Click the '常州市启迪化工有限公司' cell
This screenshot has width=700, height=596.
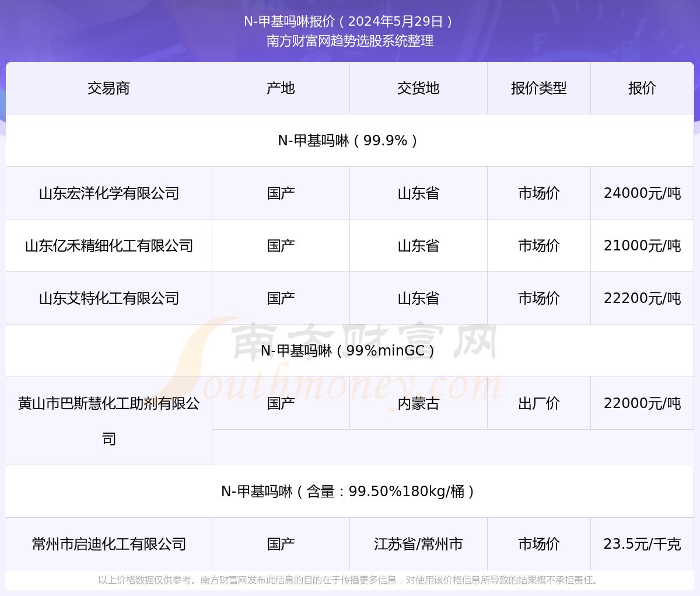[x=109, y=544]
